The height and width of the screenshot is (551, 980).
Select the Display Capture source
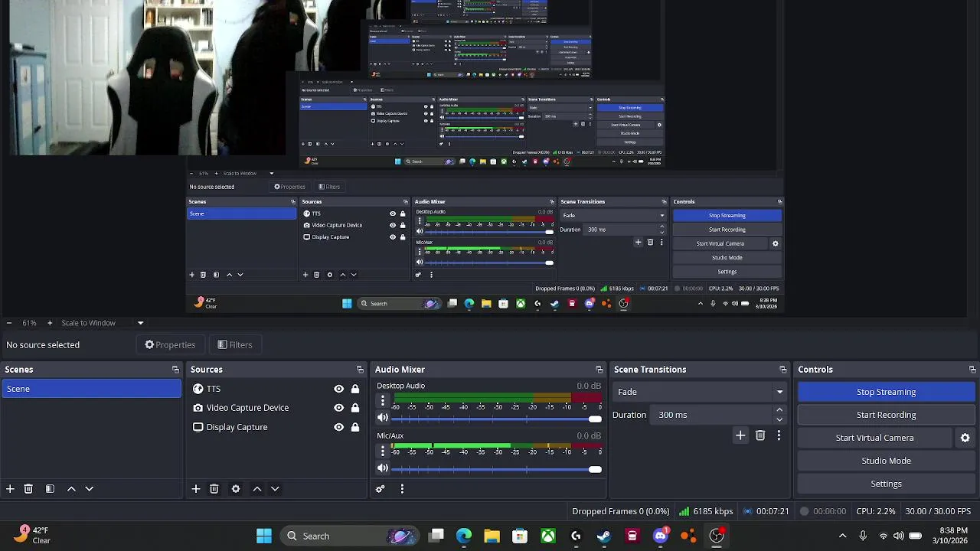click(x=277, y=427)
